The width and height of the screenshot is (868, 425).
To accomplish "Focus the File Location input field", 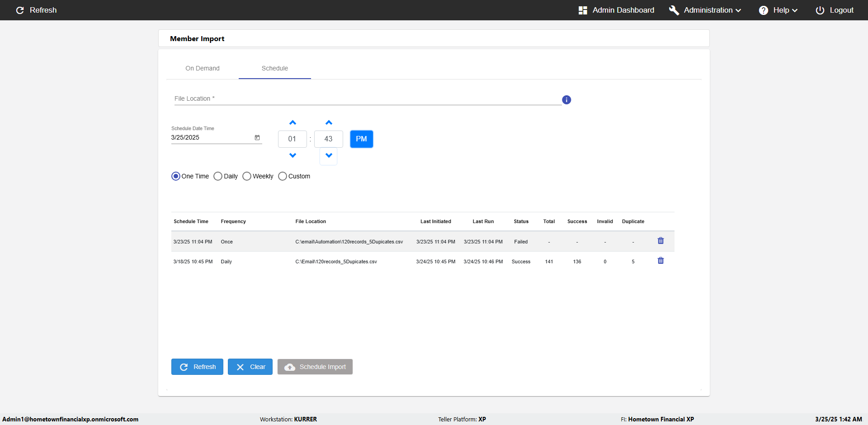I will (368, 99).
